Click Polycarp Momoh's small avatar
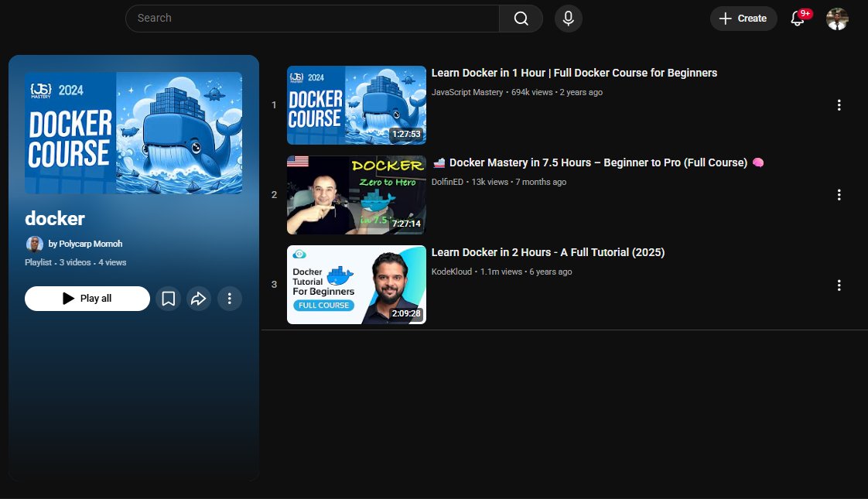868x499 pixels. coord(34,244)
